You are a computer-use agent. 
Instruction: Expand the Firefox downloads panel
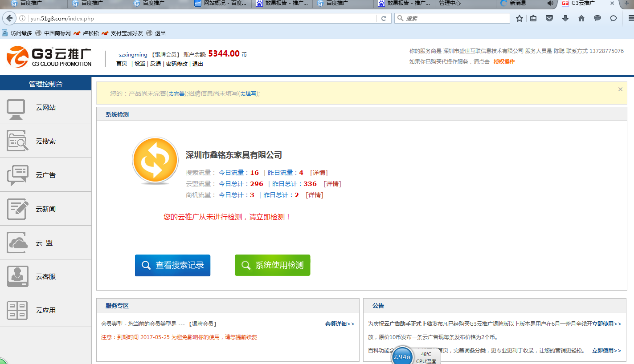tap(565, 18)
